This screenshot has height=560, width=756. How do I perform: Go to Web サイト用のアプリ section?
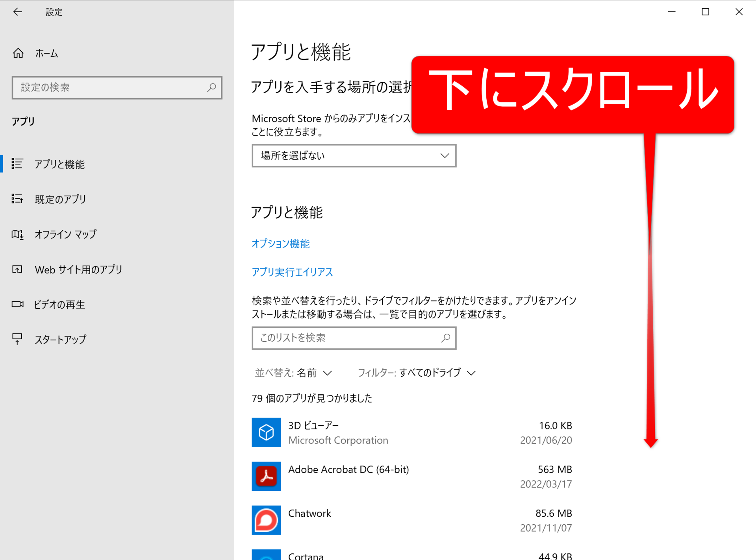point(78,270)
